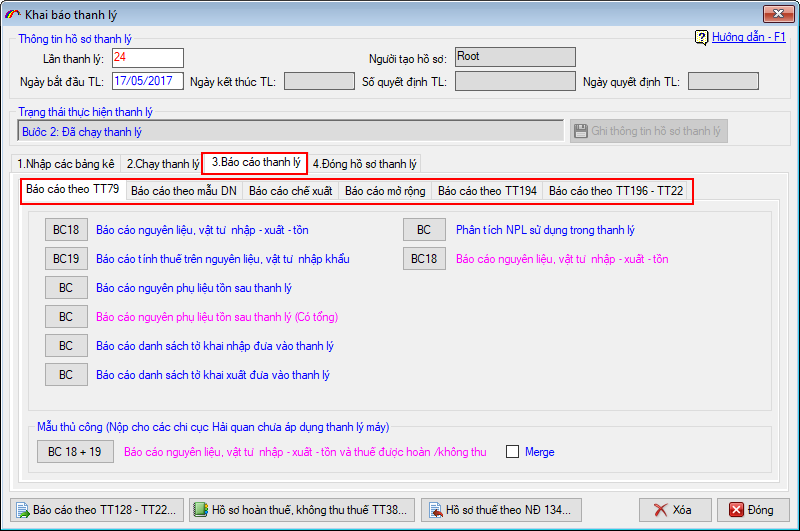This screenshot has width=800, height=531.
Task: Switch to 1.Nhập các bảng kê tab
Action: pos(65,164)
